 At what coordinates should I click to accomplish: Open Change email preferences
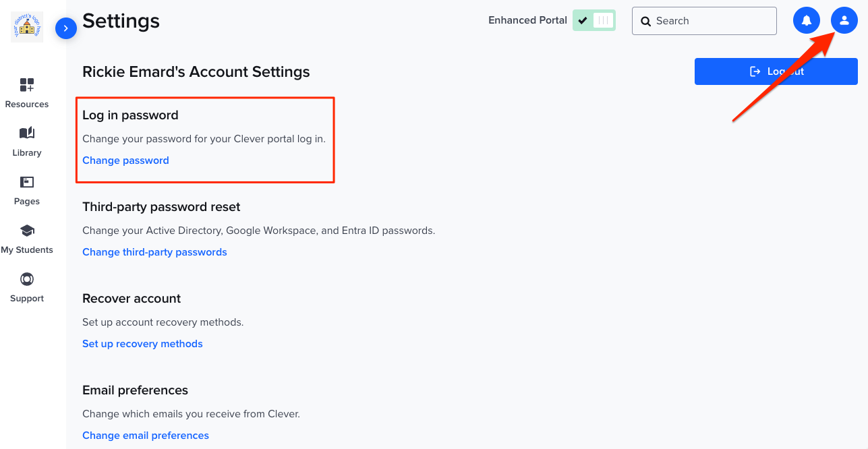tap(146, 435)
